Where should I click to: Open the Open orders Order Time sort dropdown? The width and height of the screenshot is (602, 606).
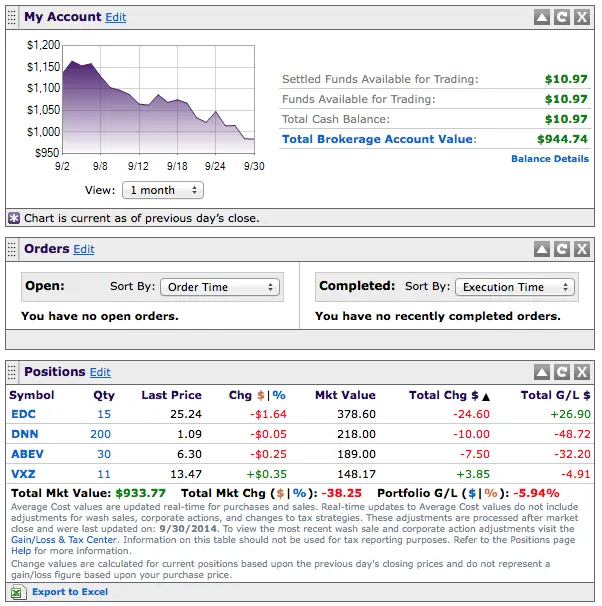point(220,287)
